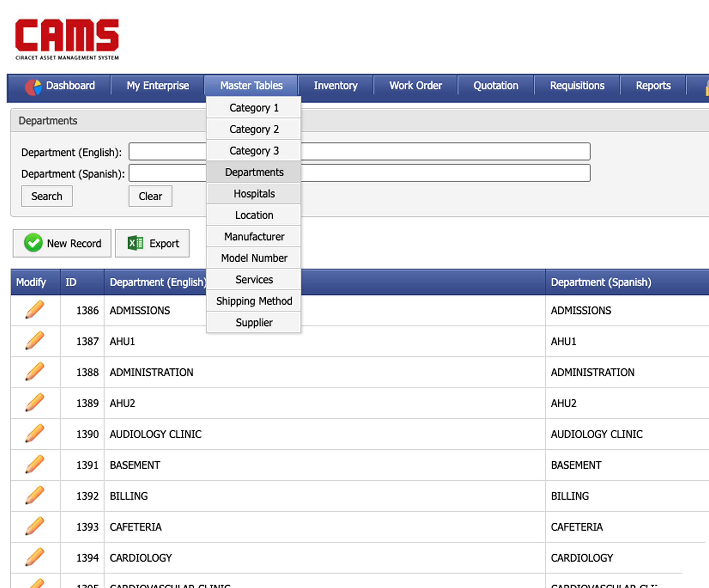The width and height of the screenshot is (709, 588).
Task: Click the Excel Export icon
Action: point(135,243)
